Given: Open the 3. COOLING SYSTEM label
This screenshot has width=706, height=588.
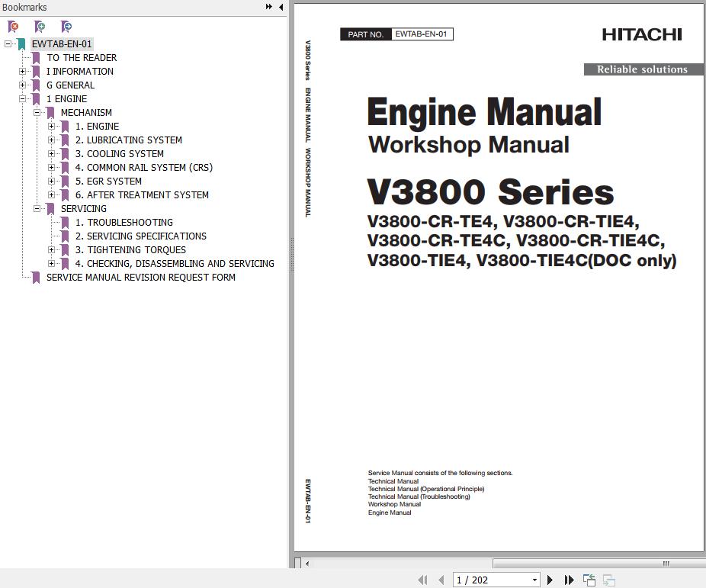Looking at the screenshot, I should 119,153.
